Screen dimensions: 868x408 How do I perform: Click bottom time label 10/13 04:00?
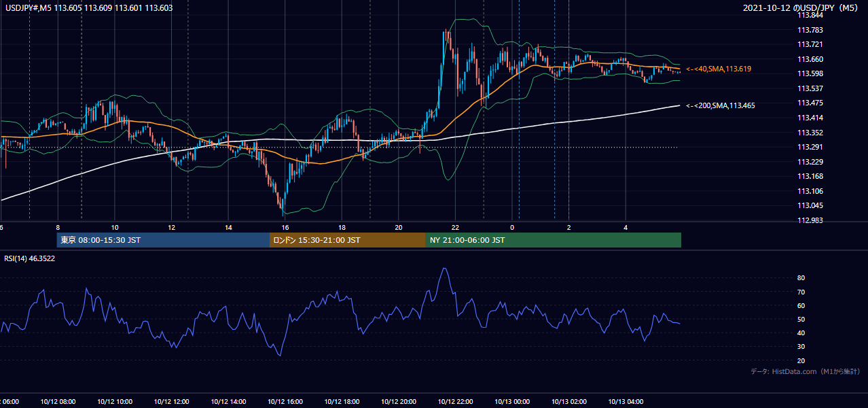626,401
